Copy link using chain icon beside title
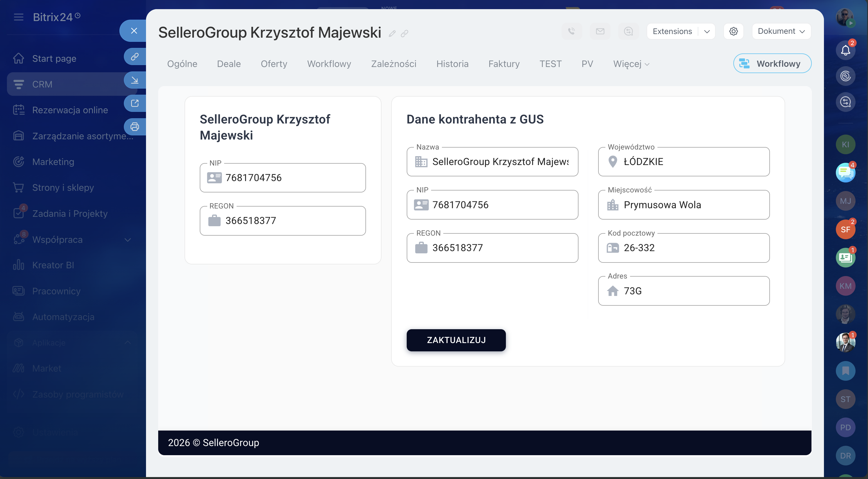868x479 pixels. pyautogui.click(x=405, y=33)
